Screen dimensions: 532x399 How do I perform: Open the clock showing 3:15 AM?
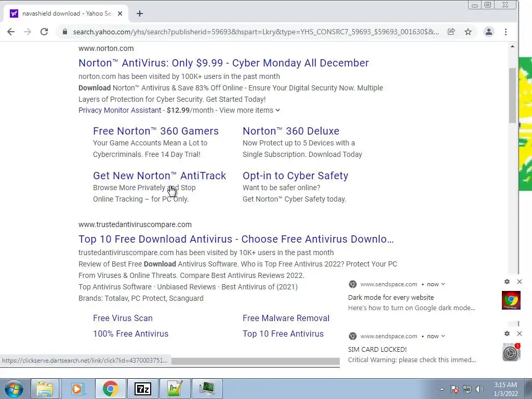pyautogui.click(x=506, y=389)
